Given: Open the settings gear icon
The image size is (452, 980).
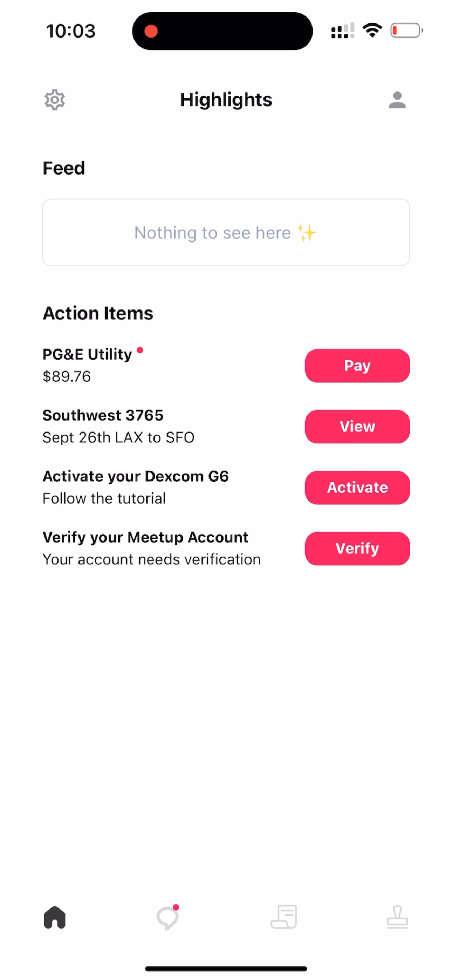Looking at the screenshot, I should click(55, 100).
